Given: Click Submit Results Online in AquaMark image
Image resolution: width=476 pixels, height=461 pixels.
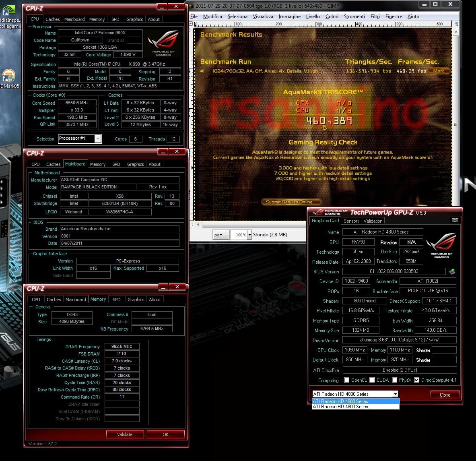Looking at the screenshot, I should tap(291, 202).
